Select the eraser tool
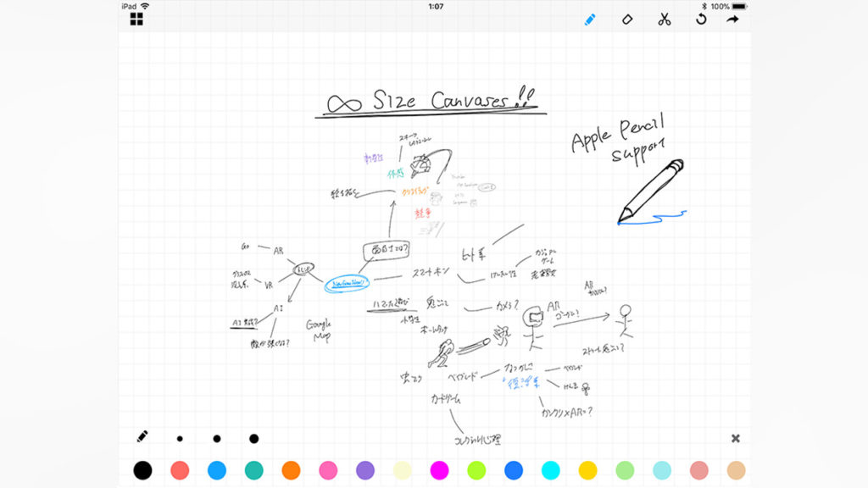This screenshot has width=868, height=488. coord(627,20)
